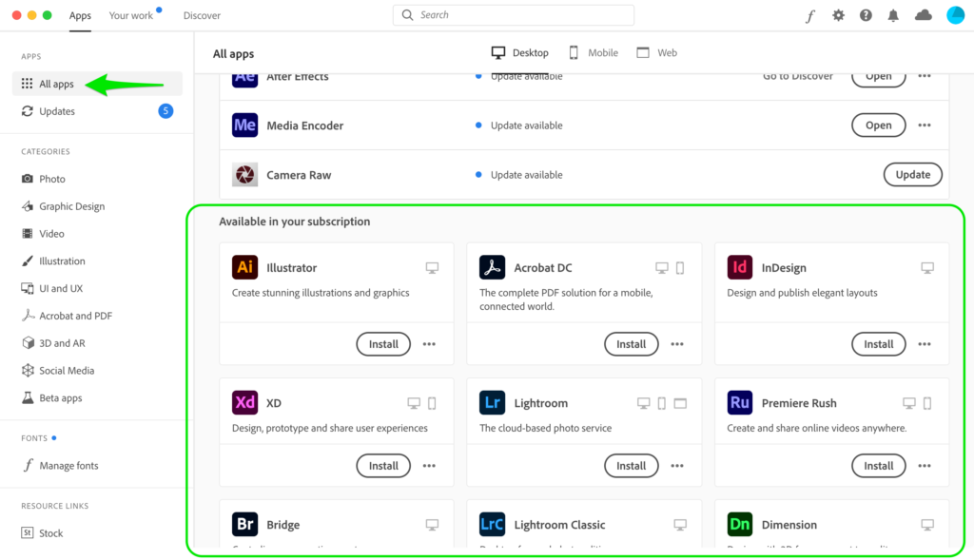This screenshot has width=974, height=560.
Task: Click the Acrobat DC mobile platform icon
Action: (680, 268)
